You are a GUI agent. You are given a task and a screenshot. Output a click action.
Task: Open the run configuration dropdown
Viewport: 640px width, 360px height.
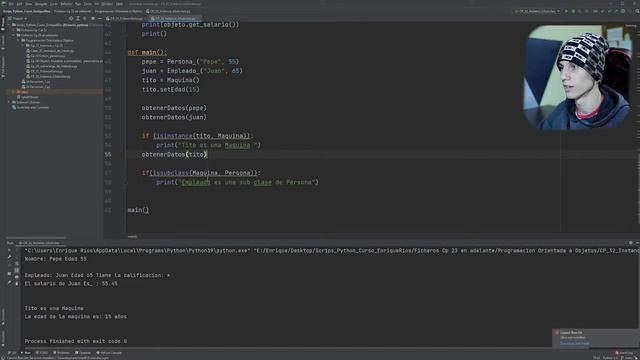(538, 11)
